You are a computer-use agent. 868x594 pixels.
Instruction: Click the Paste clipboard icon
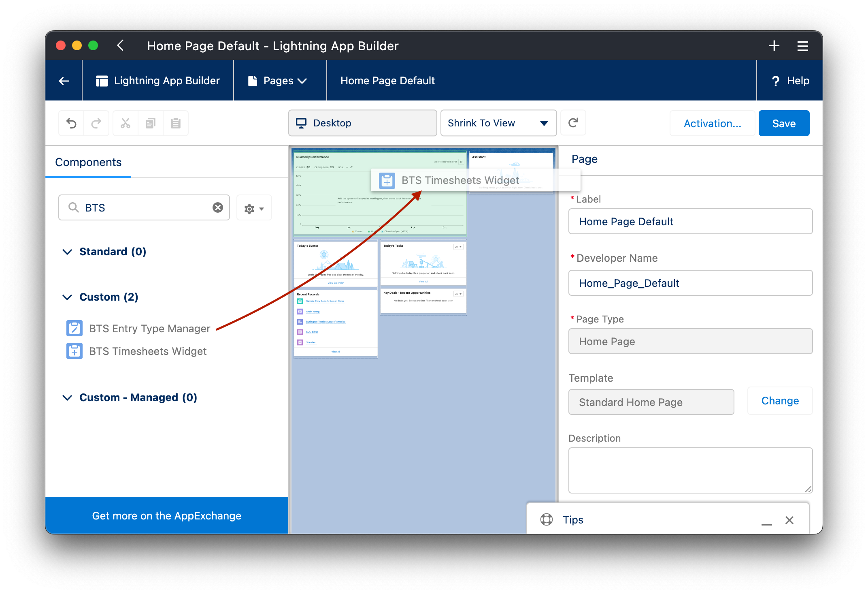pos(176,123)
